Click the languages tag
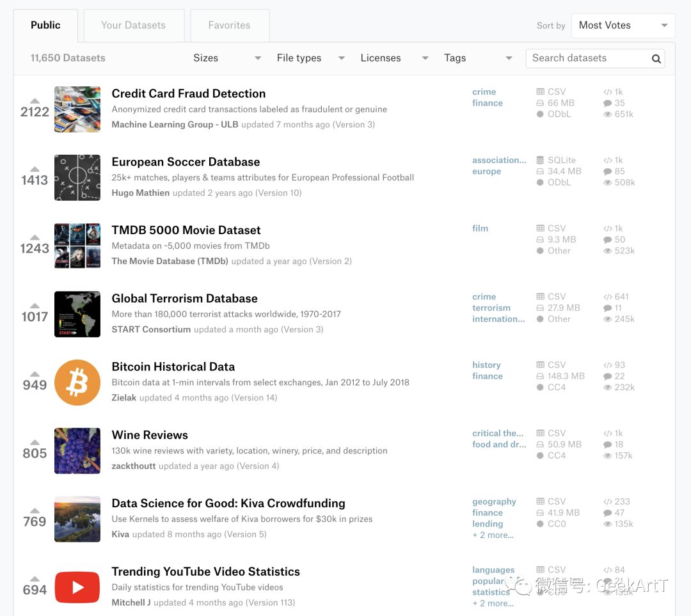 (493, 570)
